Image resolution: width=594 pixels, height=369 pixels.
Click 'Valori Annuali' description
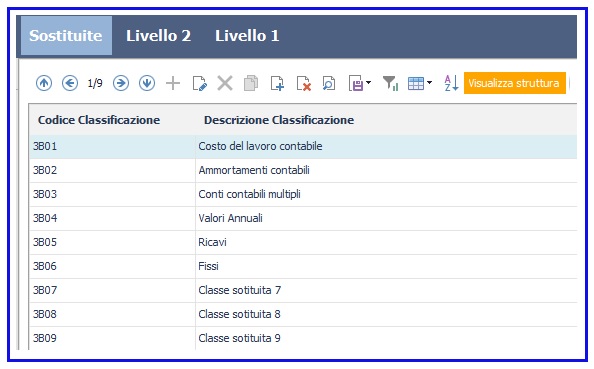coord(230,218)
